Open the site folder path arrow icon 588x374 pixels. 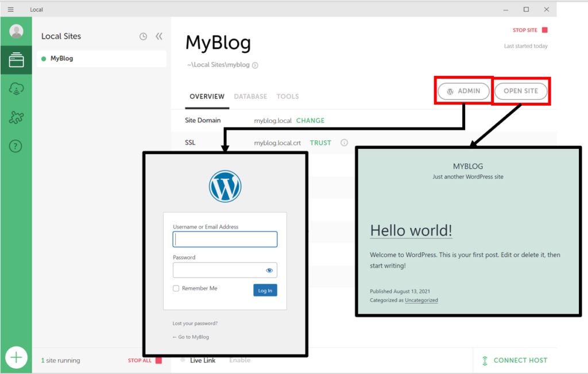coord(255,65)
